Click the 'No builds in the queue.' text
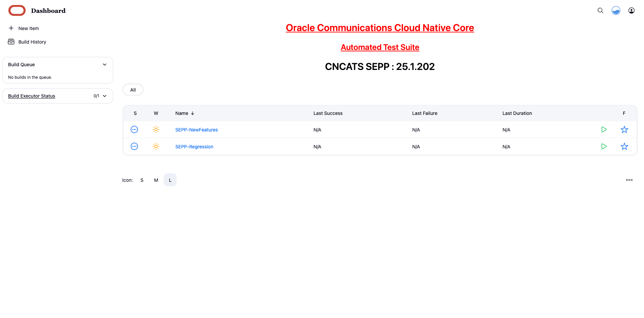The image size is (644, 318). 30,77
